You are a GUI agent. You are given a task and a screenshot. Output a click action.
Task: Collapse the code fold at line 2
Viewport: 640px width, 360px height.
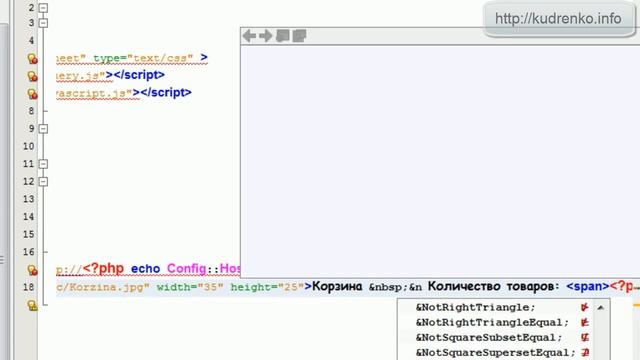click(x=43, y=8)
